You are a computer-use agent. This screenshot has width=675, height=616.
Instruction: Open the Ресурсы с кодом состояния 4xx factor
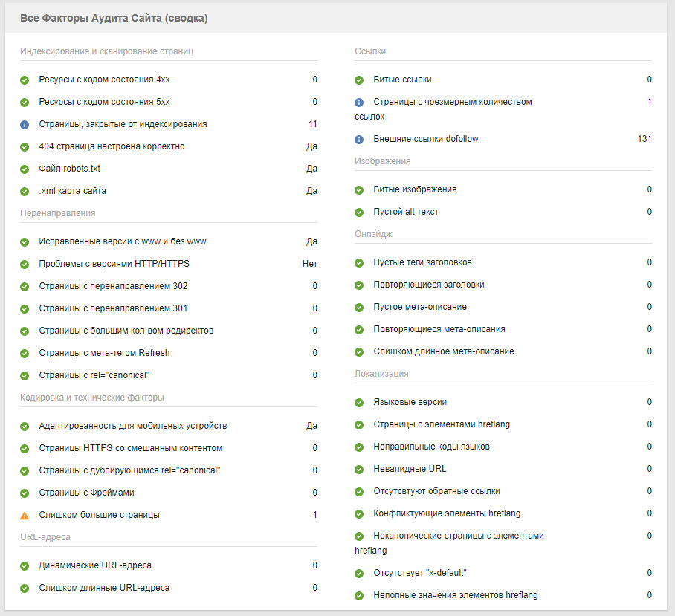tap(104, 80)
